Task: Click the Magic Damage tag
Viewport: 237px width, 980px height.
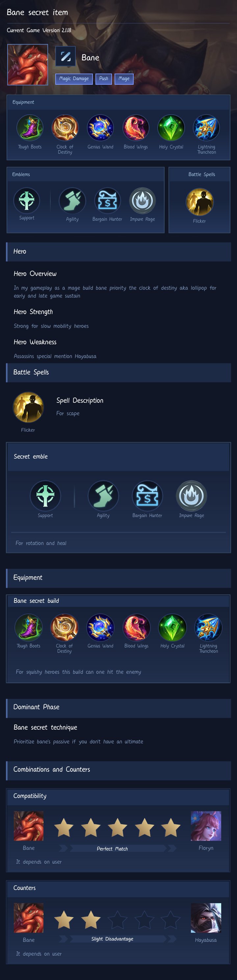Action: click(74, 79)
